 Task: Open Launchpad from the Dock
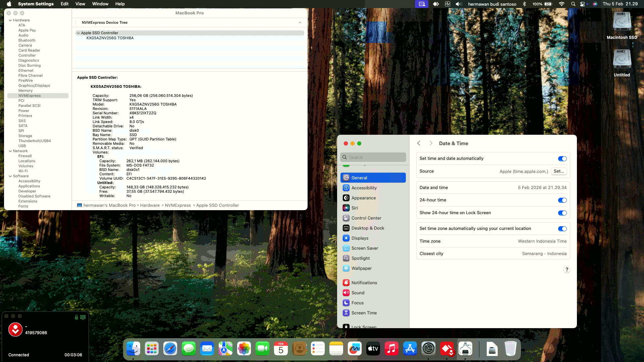coord(152,349)
